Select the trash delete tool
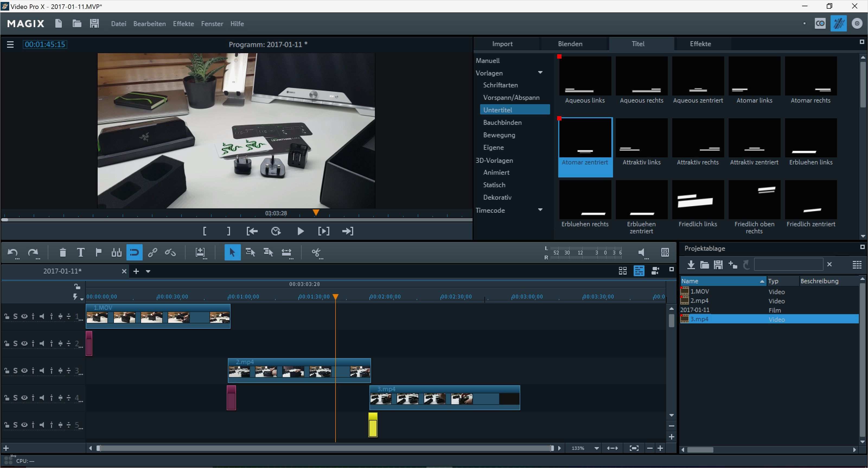868x468 pixels. (62, 252)
